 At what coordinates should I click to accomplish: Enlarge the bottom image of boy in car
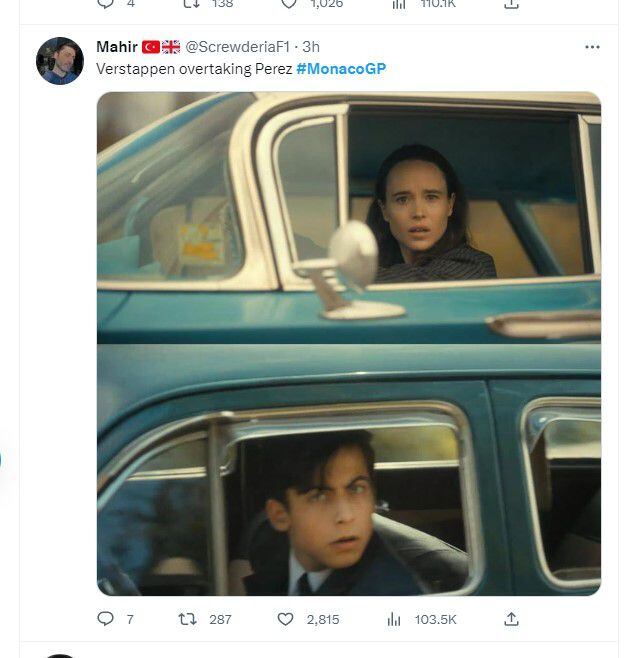pyautogui.click(x=349, y=470)
